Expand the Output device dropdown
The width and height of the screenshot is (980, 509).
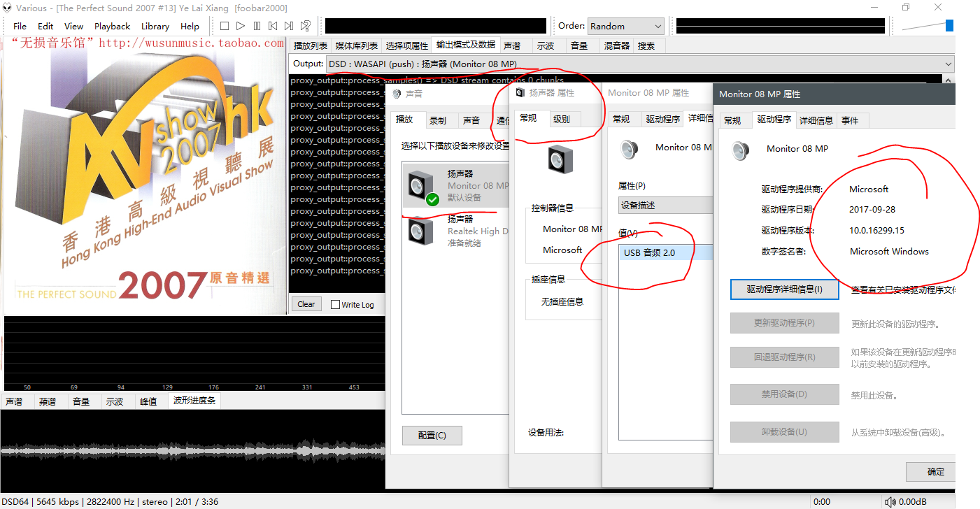pyautogui.click(x=949, y=64)
